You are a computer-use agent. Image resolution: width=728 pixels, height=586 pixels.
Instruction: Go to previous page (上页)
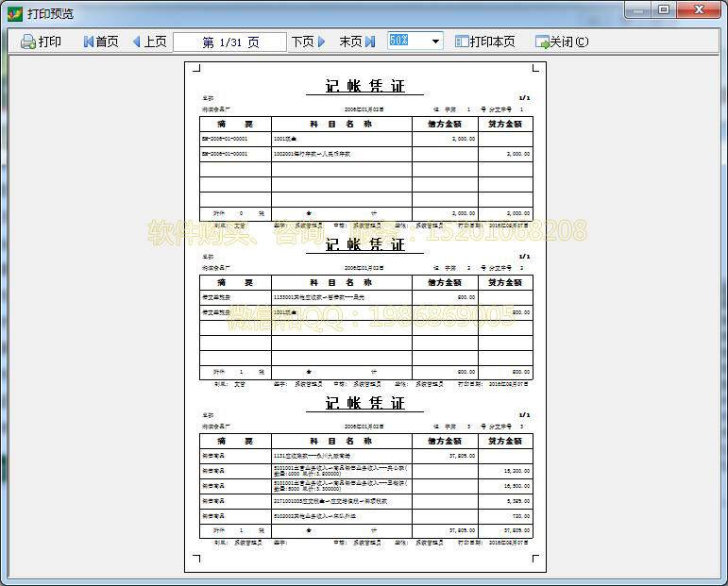point(149,42)
